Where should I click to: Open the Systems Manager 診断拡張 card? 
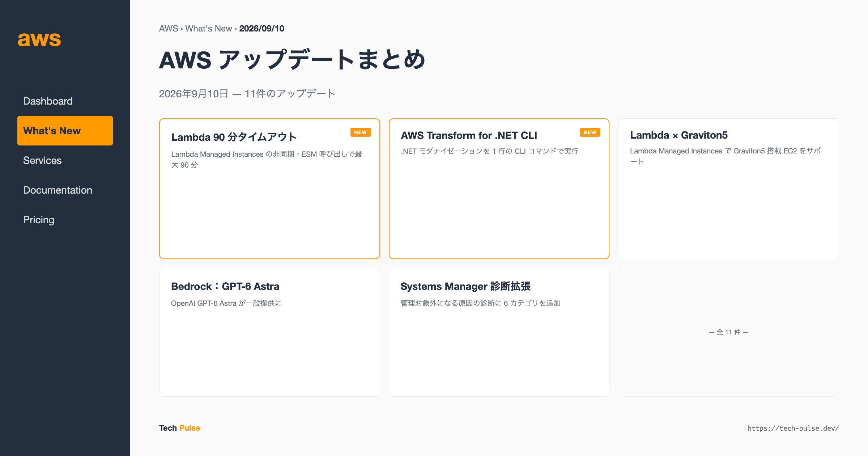coord(499,332)
